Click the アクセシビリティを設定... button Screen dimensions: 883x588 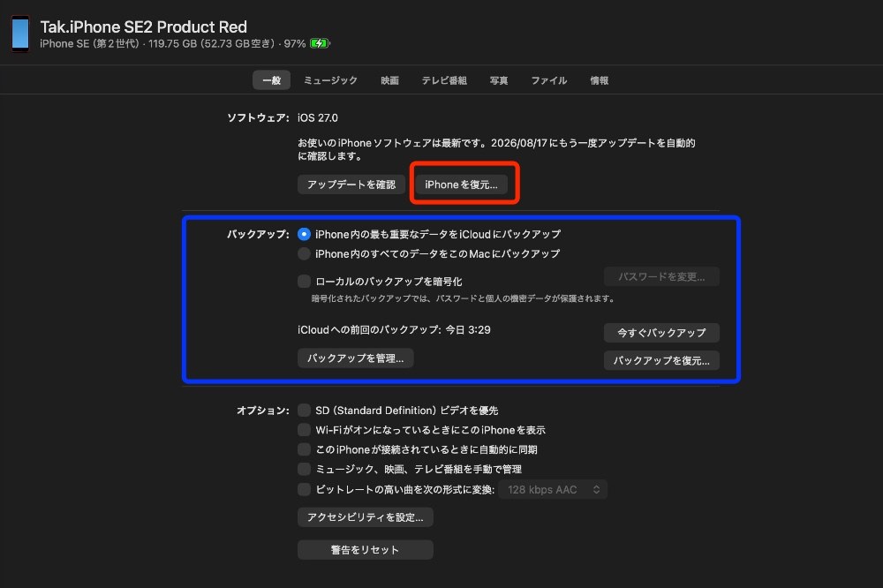366,517
